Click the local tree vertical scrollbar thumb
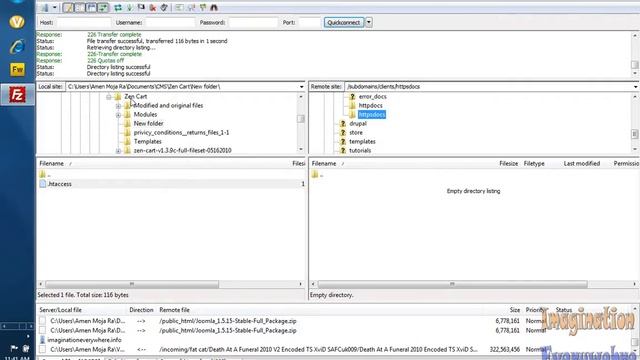This screenshot has height=360, width=640. point(301,119)
